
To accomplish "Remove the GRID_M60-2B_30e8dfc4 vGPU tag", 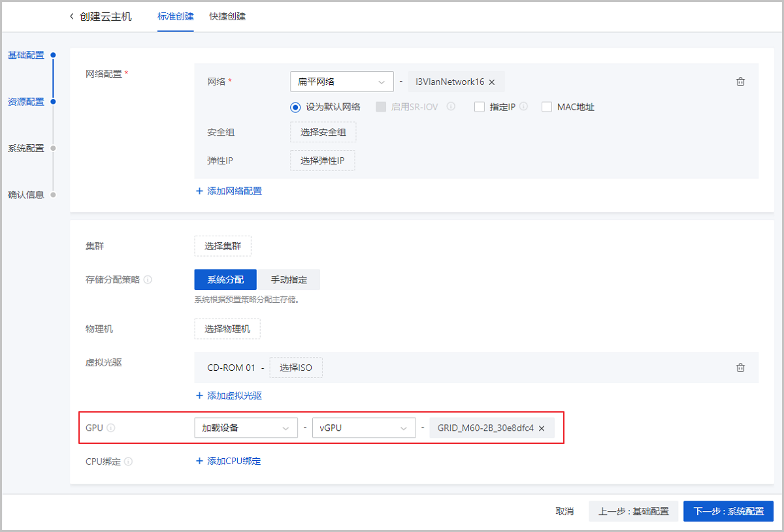I will coord(542,428).
